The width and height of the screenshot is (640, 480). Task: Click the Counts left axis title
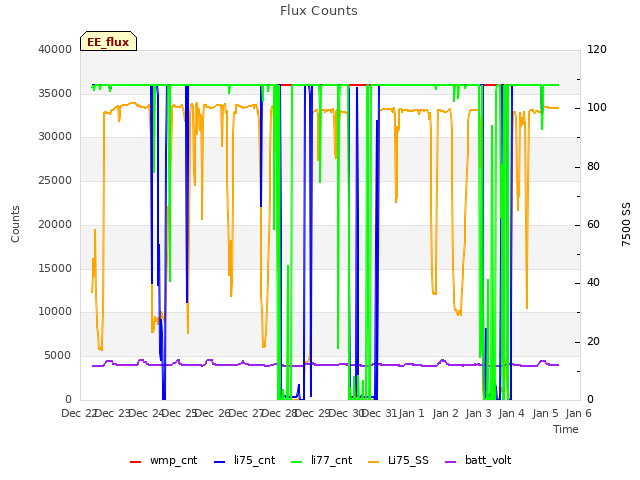click(x=15, y=224)
